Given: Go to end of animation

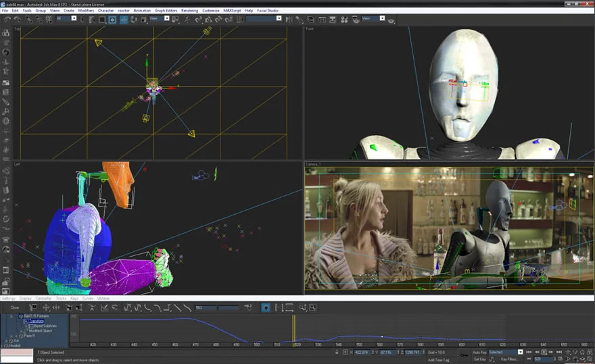Looking at the screenshot, I should (x=559, y=353).
